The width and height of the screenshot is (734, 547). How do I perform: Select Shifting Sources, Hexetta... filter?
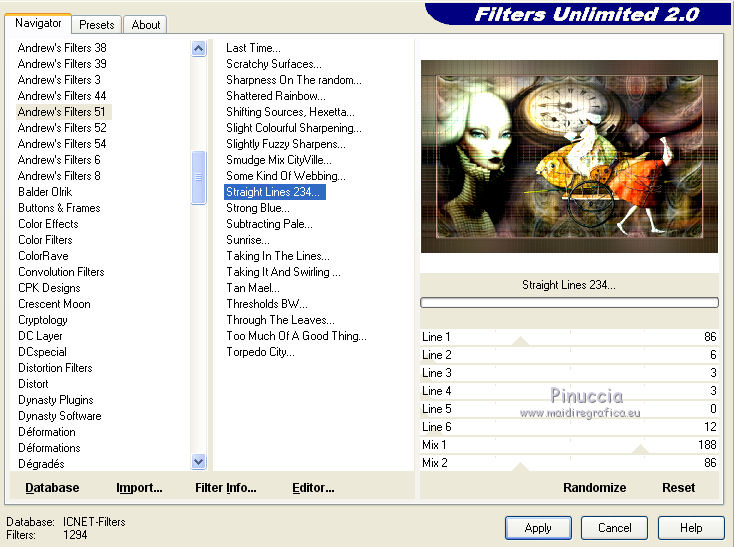(290, 112)
